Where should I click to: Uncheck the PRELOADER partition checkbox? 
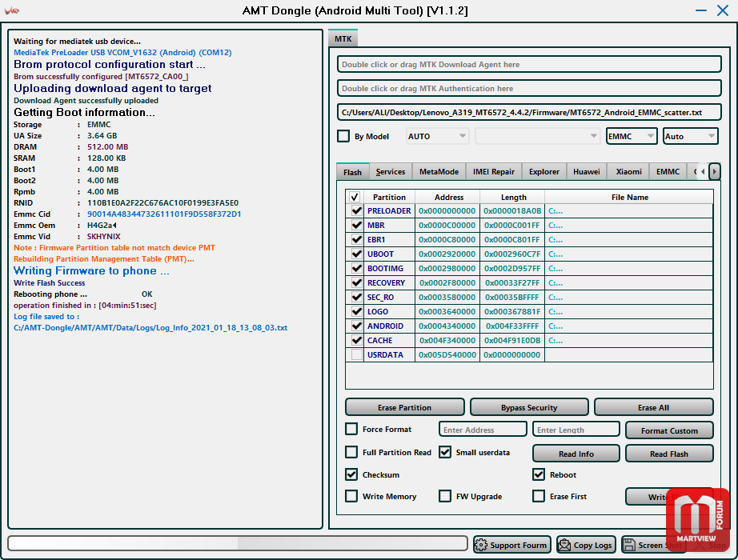coord(357,211)
